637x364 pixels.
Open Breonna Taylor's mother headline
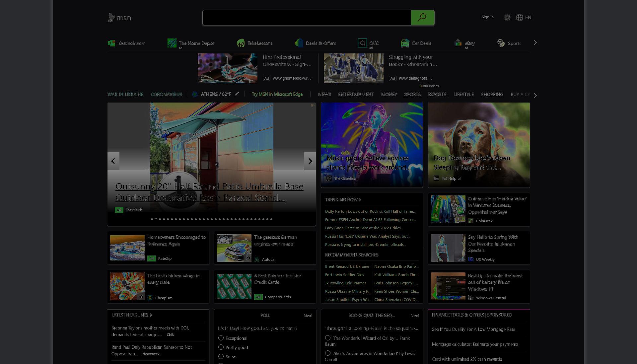click(150, 331)
